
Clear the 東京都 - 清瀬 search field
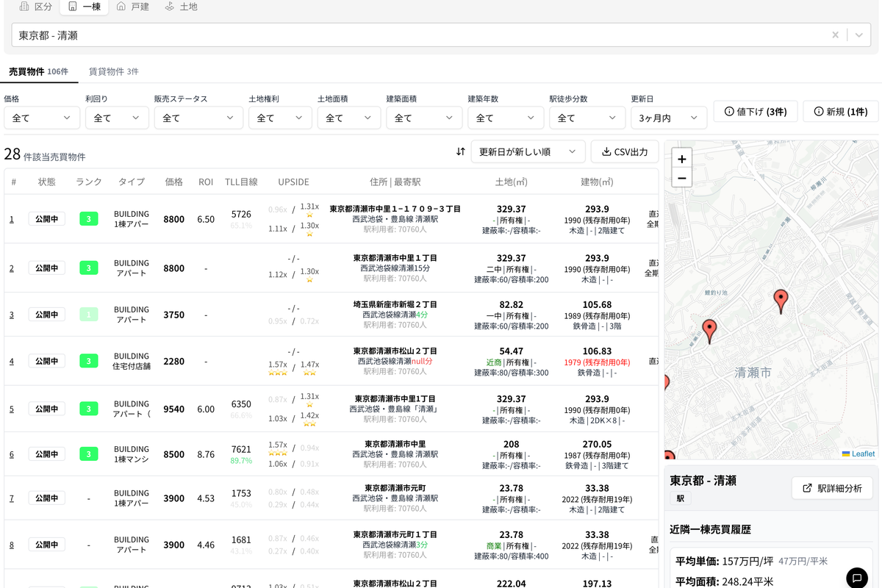836,35
